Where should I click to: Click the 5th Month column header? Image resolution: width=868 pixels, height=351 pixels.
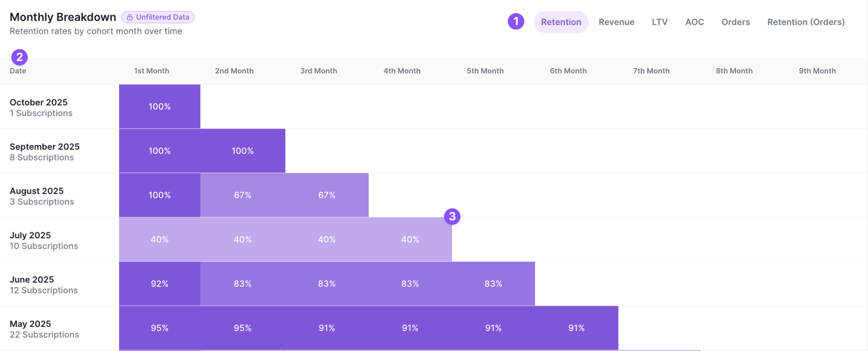point(485,71)
